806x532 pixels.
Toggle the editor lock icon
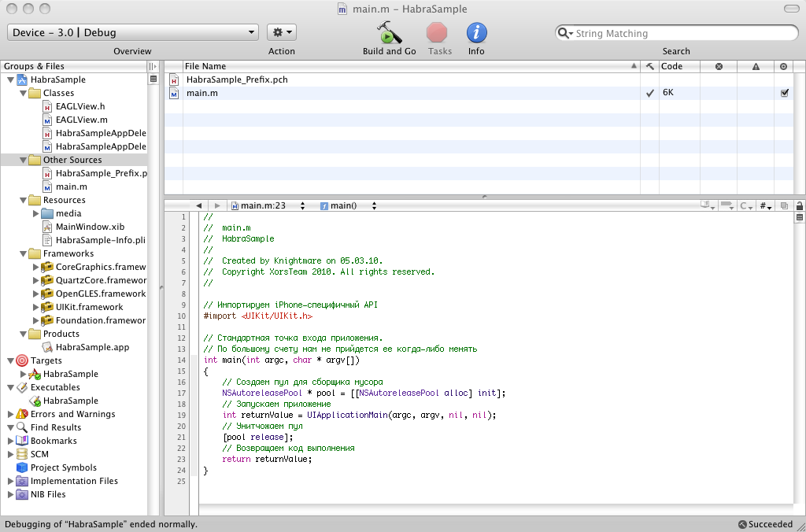800,205
